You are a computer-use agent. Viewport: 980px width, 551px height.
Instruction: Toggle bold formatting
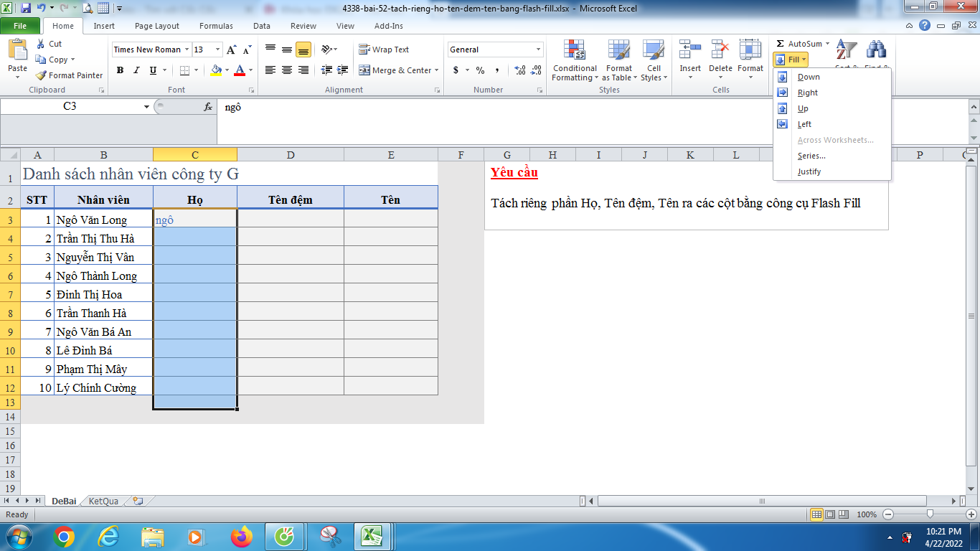[x=120, y=70]
